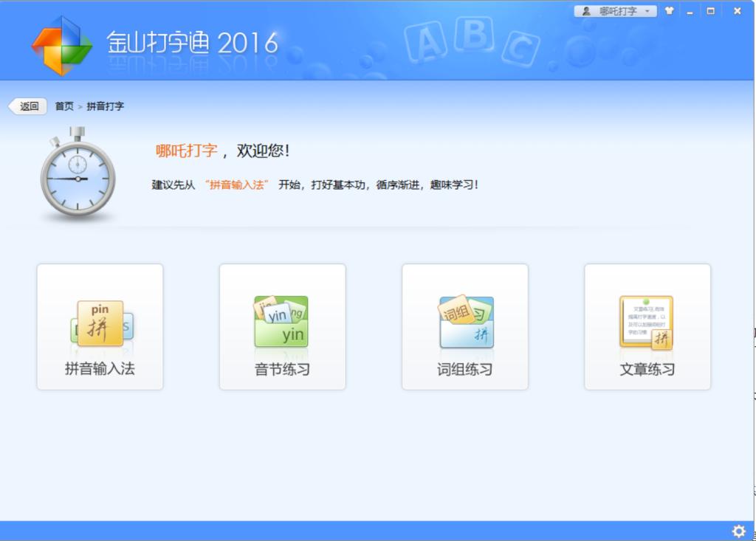Launch the 文章练习 notepad icon
The image size is (756, 541).
(x=646, y=322)
